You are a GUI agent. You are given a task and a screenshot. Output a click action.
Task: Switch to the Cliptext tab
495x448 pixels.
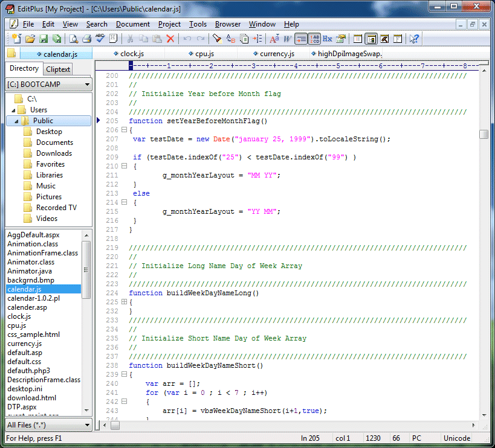click(x=57, y=69)
